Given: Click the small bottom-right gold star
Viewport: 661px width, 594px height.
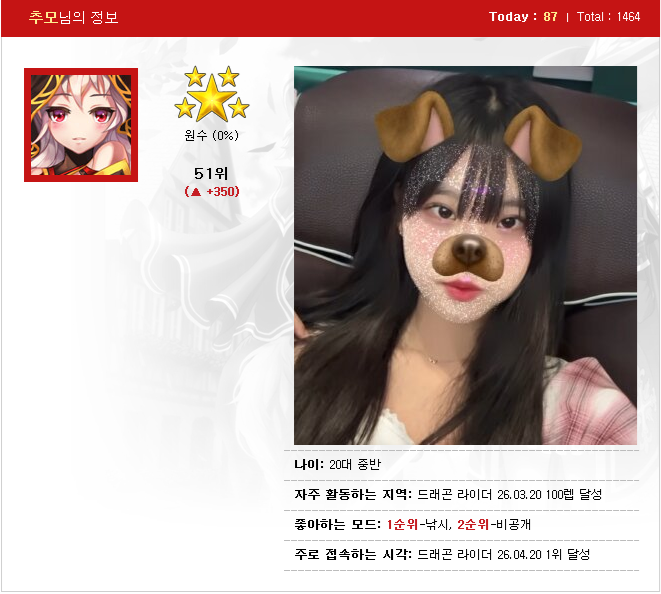Looking at the screenshot, I should pyautogui.click(x=238, y=108).
